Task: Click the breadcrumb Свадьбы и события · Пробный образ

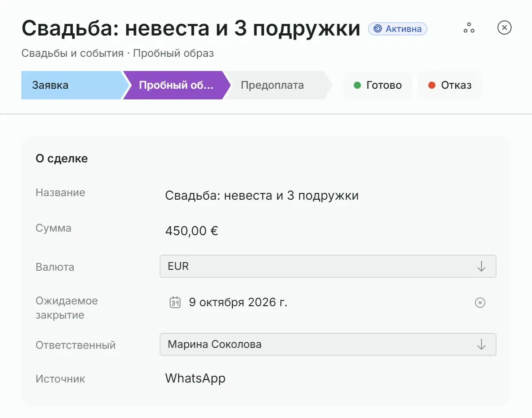Action: tap(117, 54)
